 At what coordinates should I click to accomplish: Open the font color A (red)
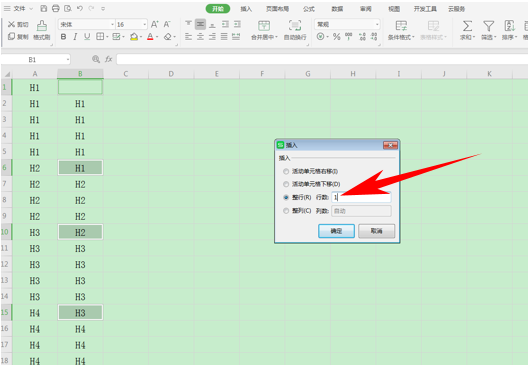tap(150, 36)
